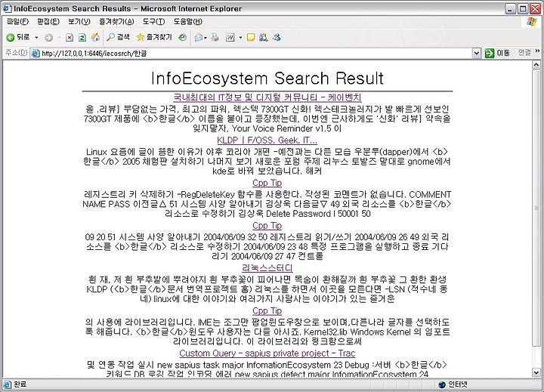Click the address field URL text

click(x=94, y=54)
